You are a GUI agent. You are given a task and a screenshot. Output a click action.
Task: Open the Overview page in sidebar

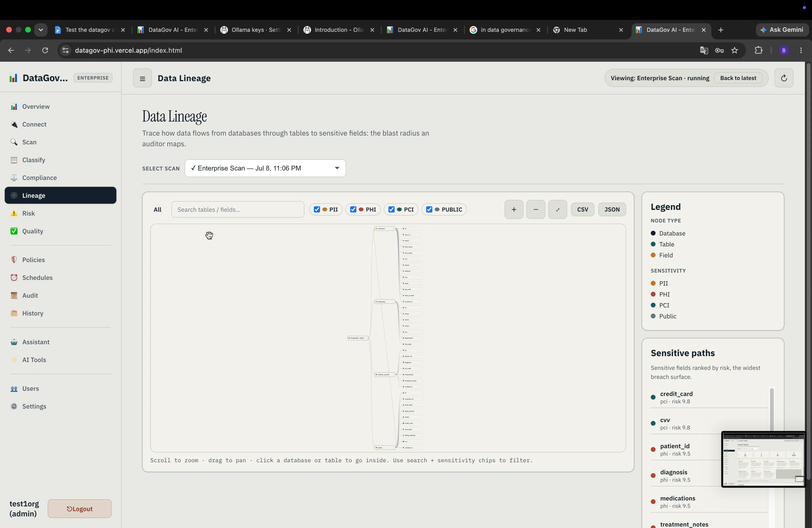[x=60, y=106]
